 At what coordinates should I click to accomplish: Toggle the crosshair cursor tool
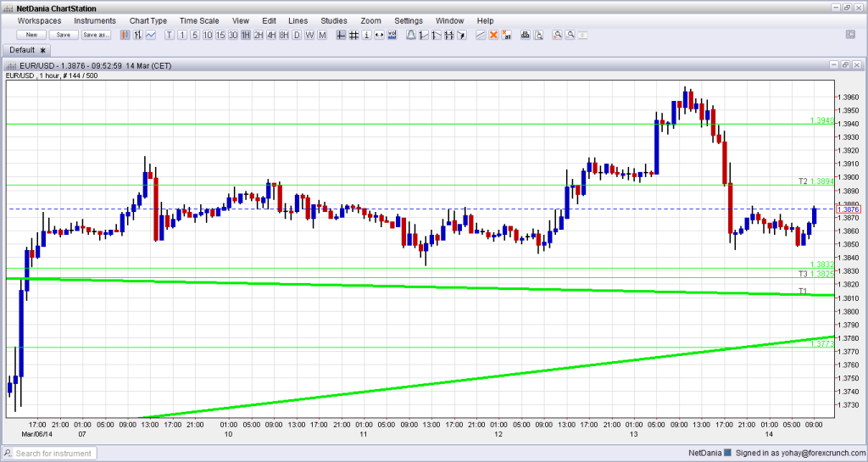pos(341,35)
